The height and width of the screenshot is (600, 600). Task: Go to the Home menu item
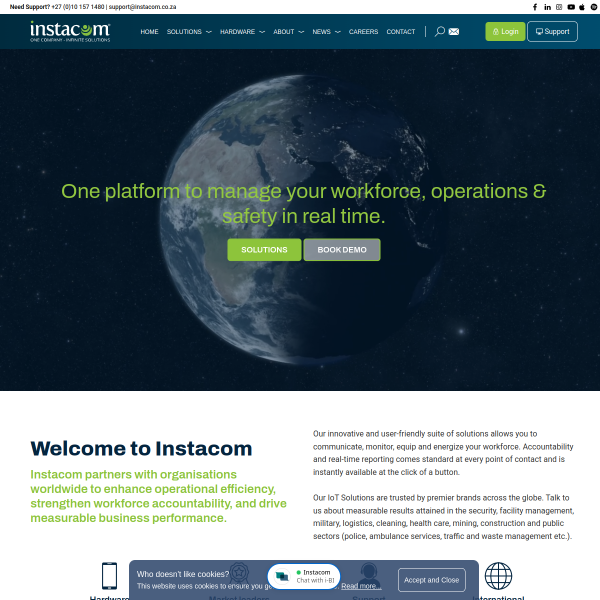149,32
